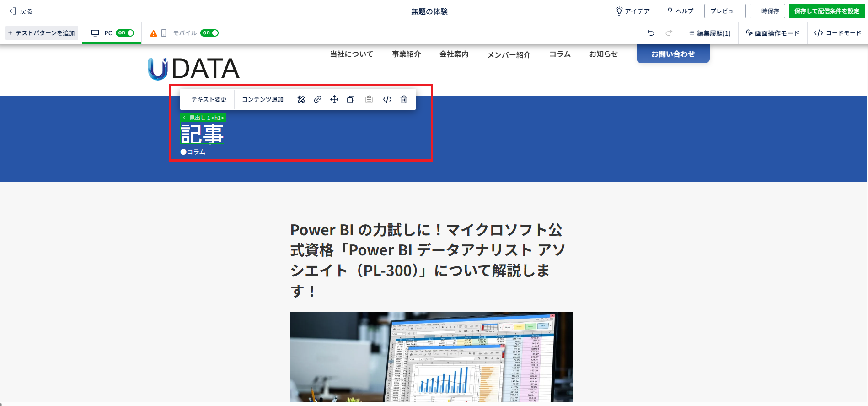Click the ●コラム category label
The image size is (868, 406).
193,152
